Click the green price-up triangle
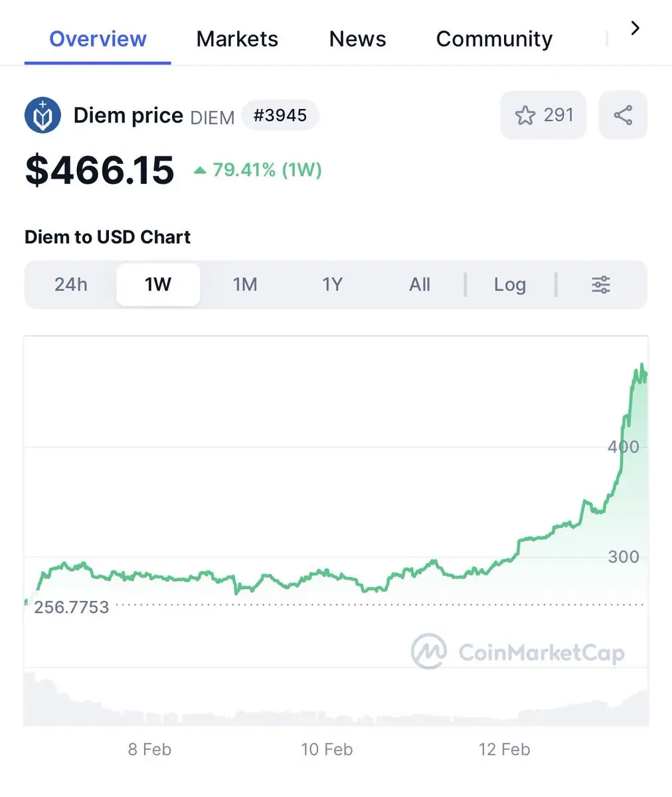 [x=200, y=171]
